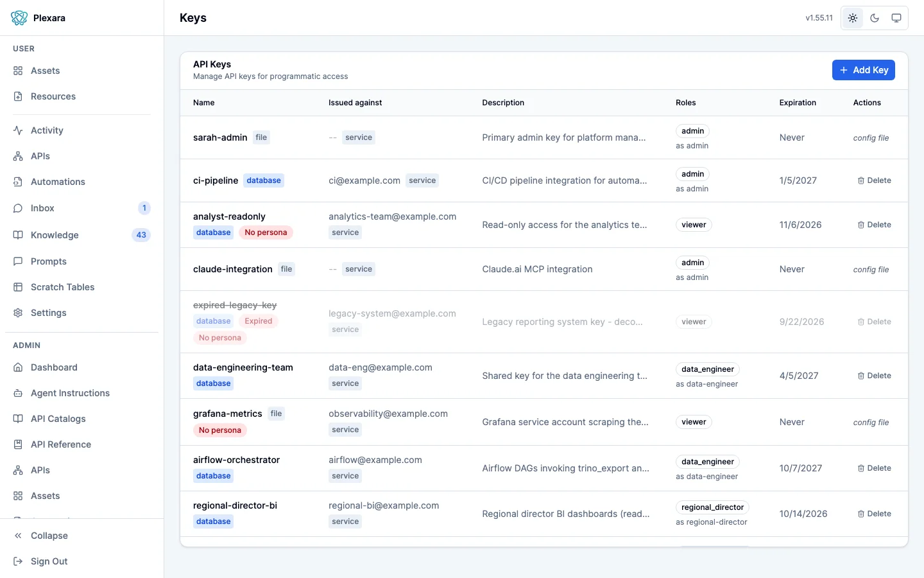
Task: Click the Knowledge book icon
Action: (x=18, y=235)
